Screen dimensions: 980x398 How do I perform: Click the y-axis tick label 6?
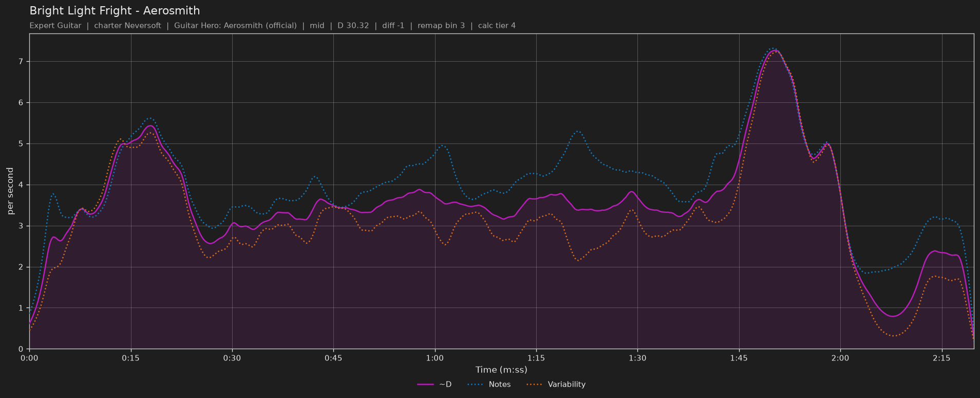[21, 103]
